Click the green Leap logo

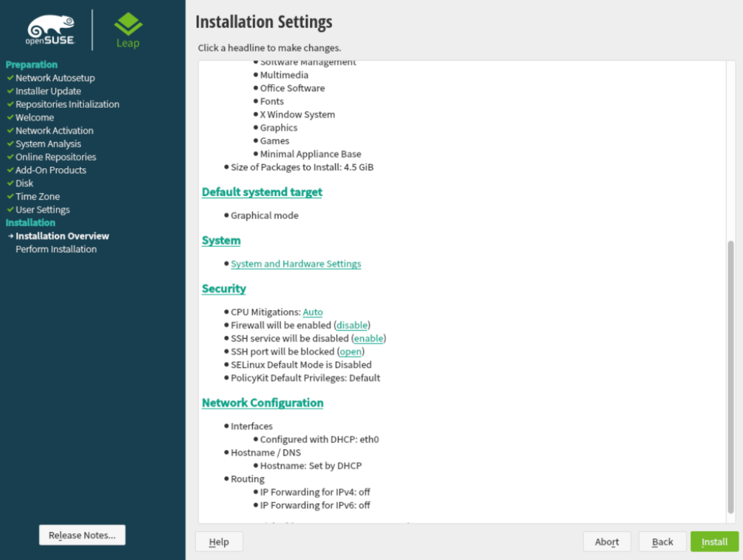tap(128, 30)
